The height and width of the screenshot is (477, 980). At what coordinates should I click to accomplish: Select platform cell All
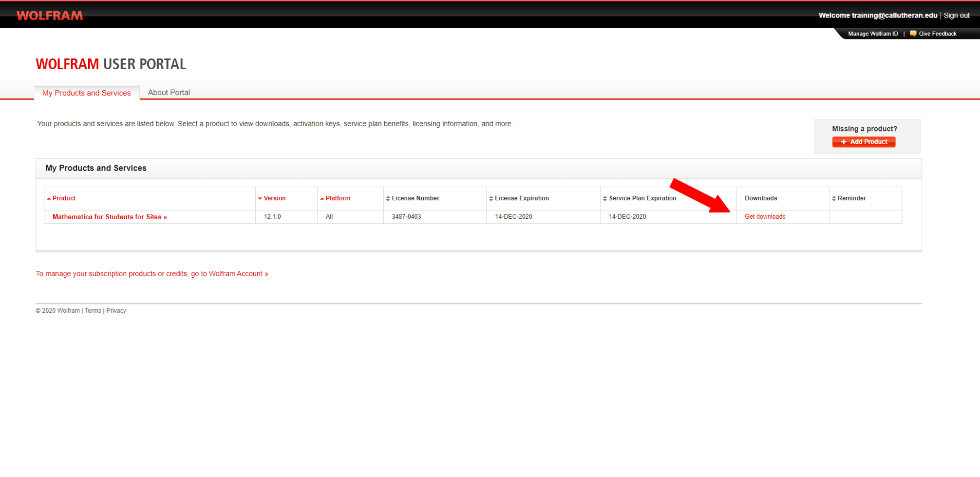click(x=329, y=217)
